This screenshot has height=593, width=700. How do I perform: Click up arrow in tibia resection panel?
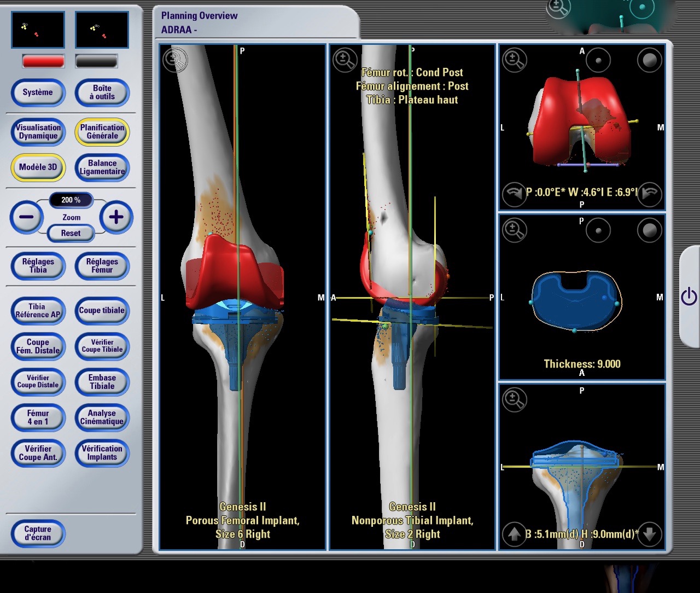tap(514, 534)
